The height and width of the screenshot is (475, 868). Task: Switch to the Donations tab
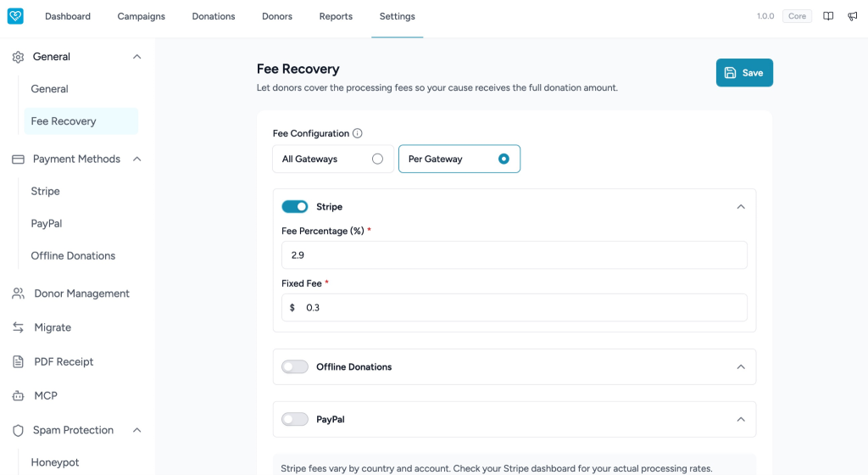214,17
